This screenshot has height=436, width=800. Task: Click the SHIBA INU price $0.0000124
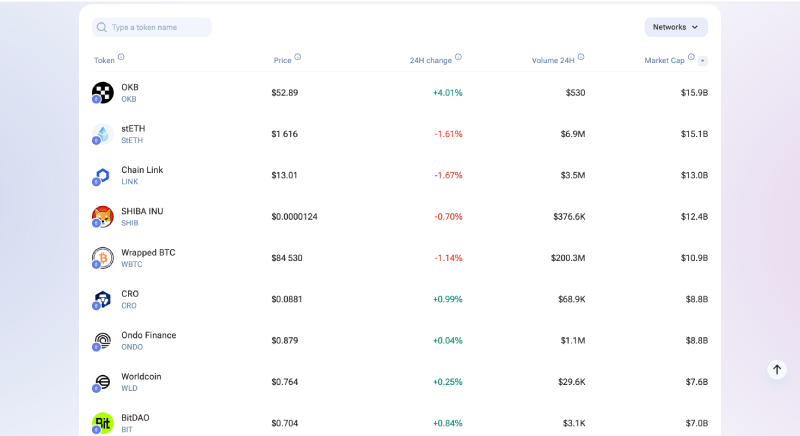pyautogui.click(x=294, y=217)
